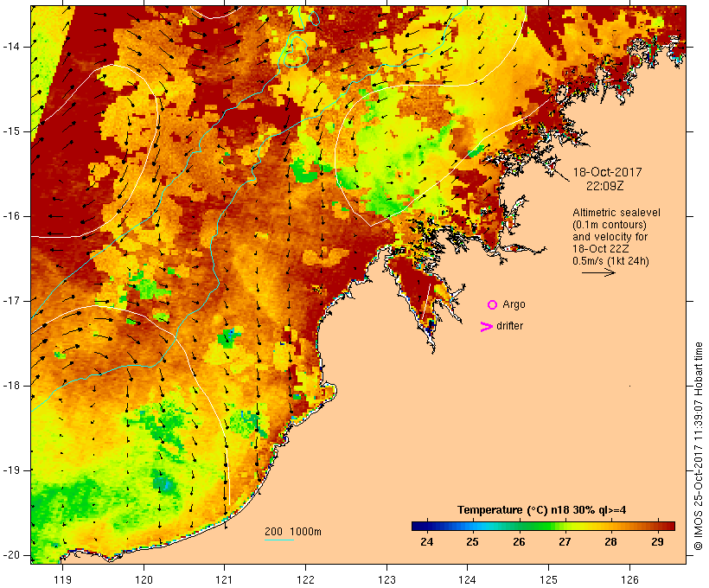
Task: Click the IMOS copyright timestamp text
Action: click(699, 446)
